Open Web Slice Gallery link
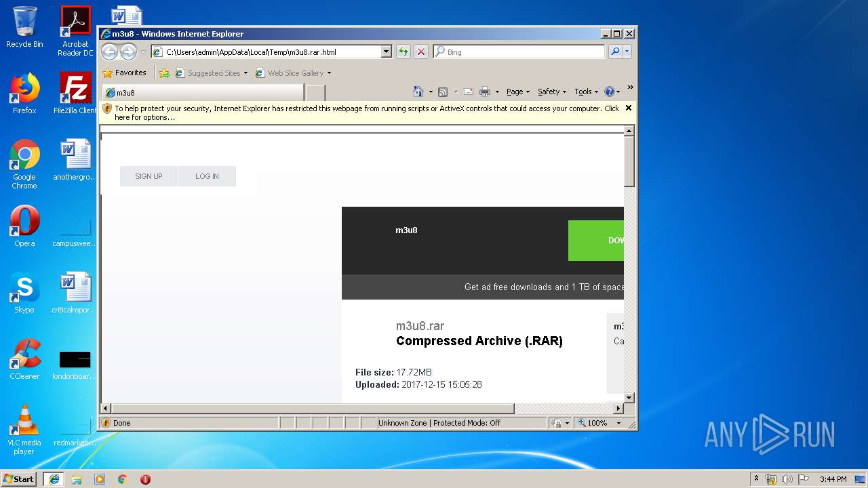 click(x=293, y=73)
